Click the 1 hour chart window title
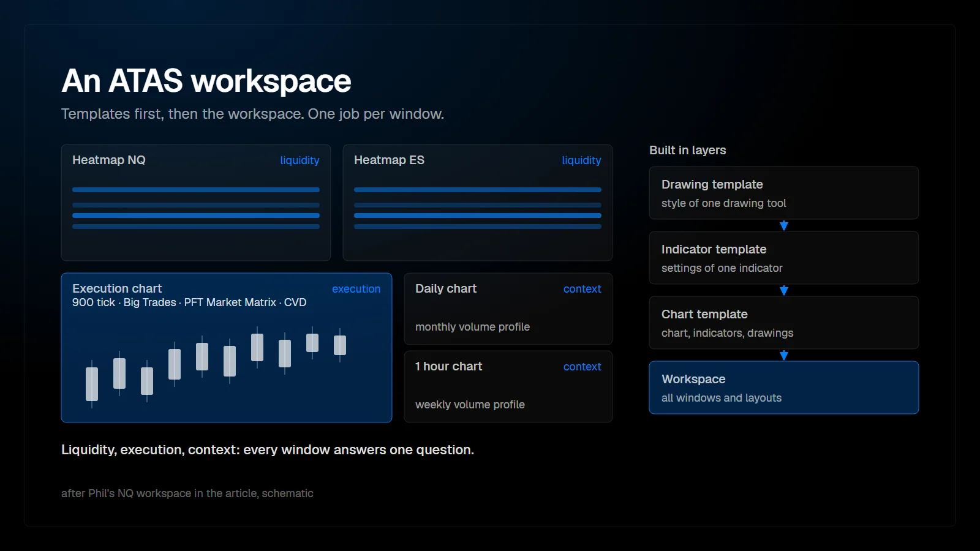 click(x=449, y=366)
